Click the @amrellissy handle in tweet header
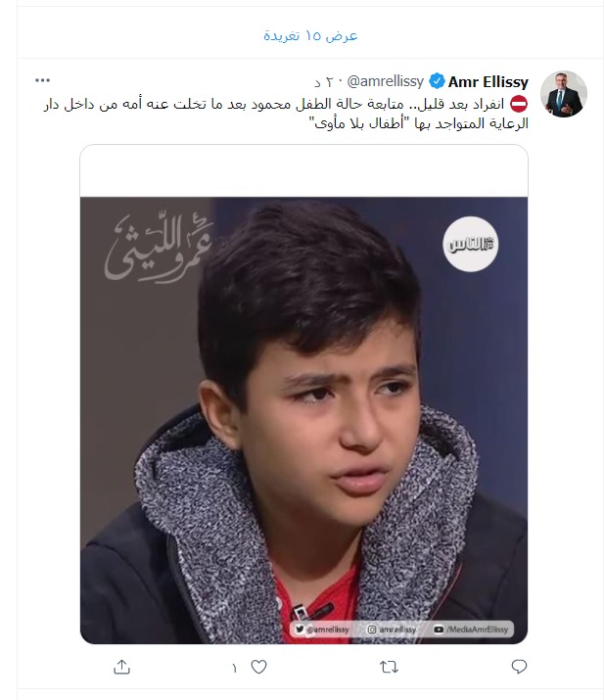The width and height of the screenshot is (604, 700). [x=386, y=81]
